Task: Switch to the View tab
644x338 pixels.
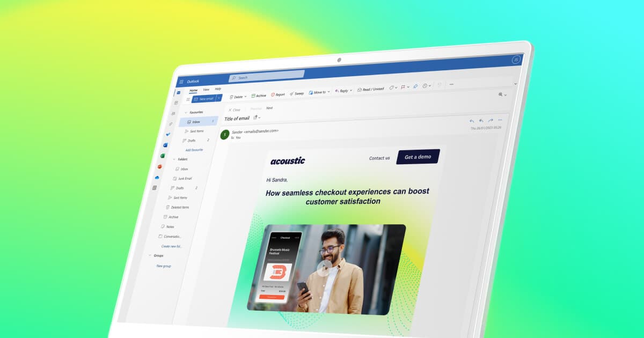Action: (206, 90)
